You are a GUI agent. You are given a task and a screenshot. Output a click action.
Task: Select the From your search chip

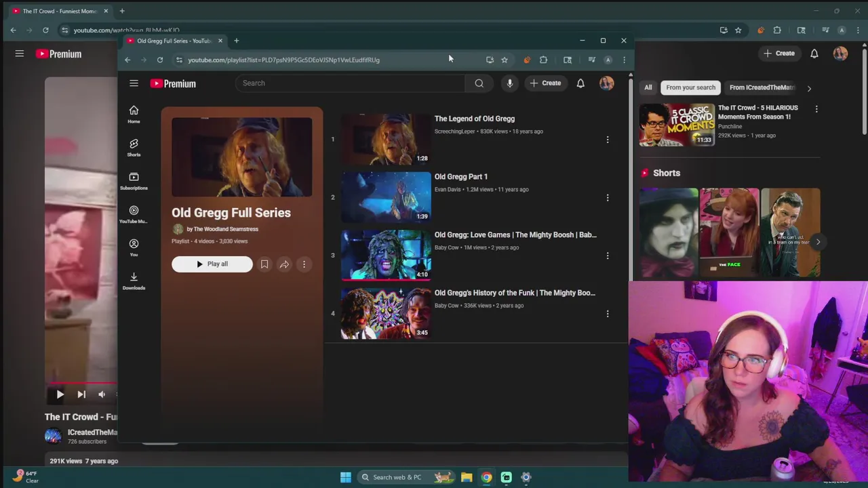tap(690, 87)
